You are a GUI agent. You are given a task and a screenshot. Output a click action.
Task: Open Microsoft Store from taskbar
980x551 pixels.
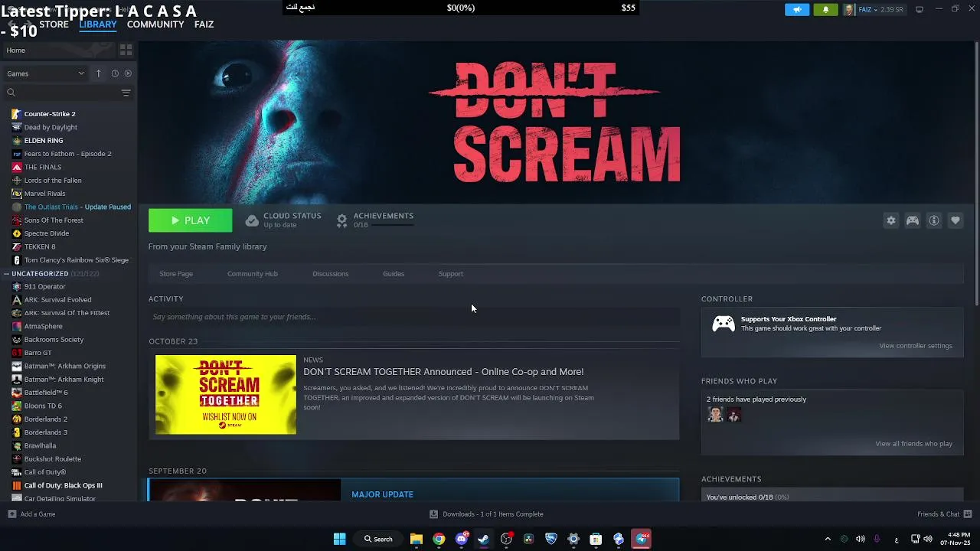(x=596, y=539)
